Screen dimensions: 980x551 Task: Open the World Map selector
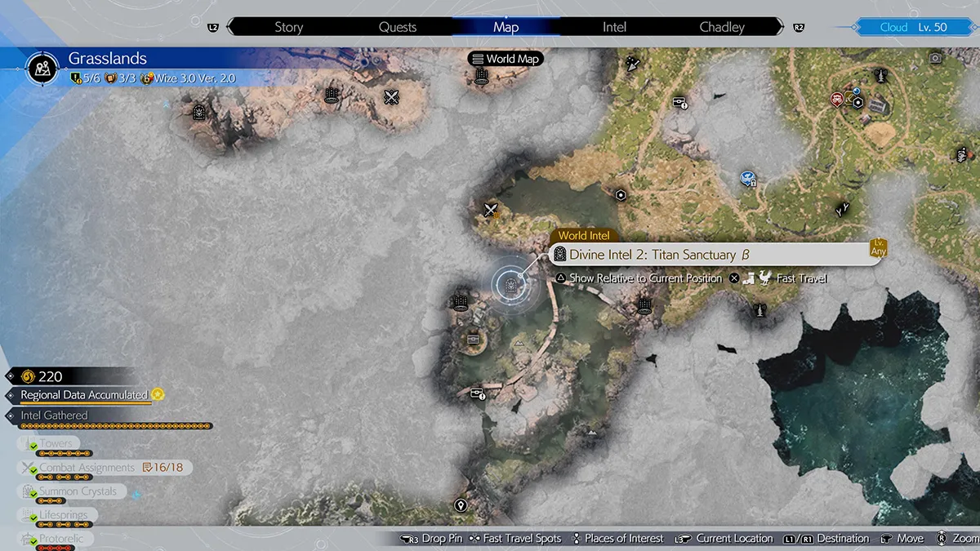(x=506, y=59)
